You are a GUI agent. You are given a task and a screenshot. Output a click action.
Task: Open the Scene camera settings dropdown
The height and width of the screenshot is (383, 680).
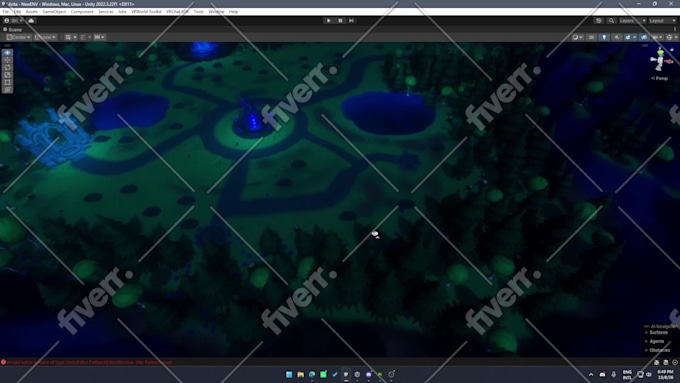point(657,37)
